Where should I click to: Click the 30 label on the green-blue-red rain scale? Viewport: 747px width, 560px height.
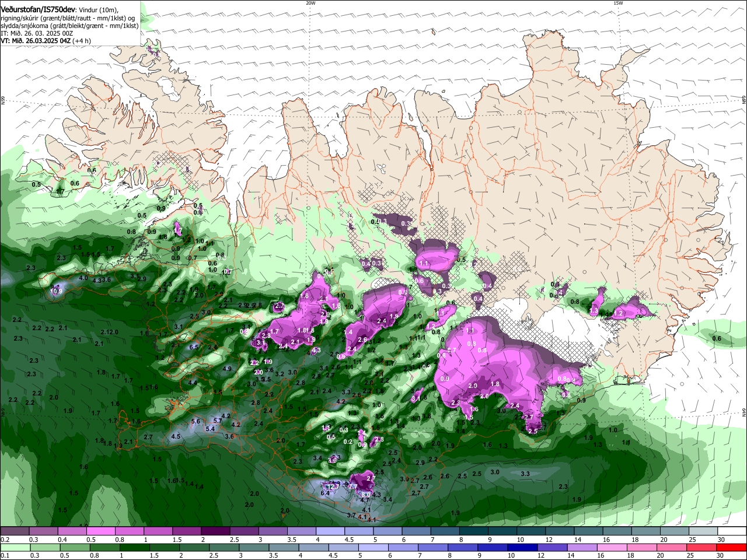point(721,556)
